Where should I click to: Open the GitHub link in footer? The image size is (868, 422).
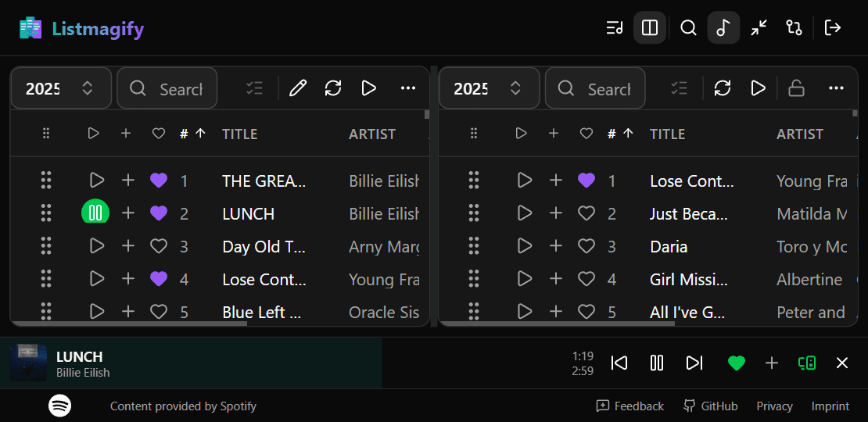click(x=710, y=406)
